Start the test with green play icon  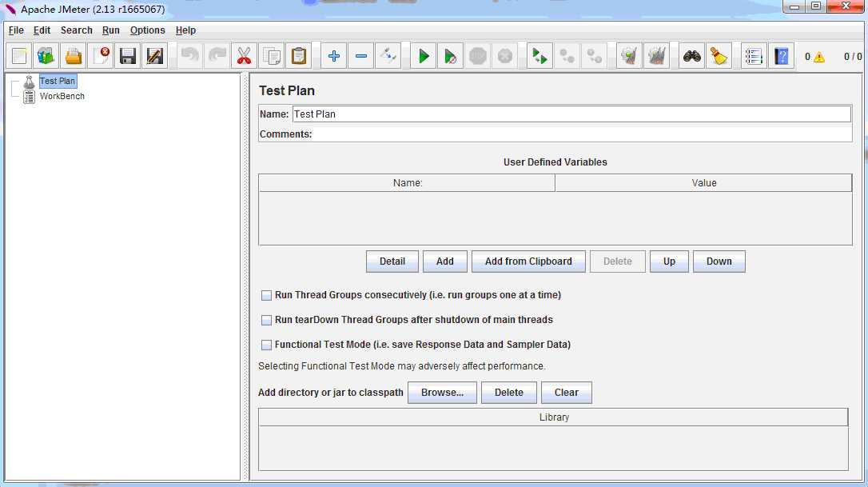424,56
